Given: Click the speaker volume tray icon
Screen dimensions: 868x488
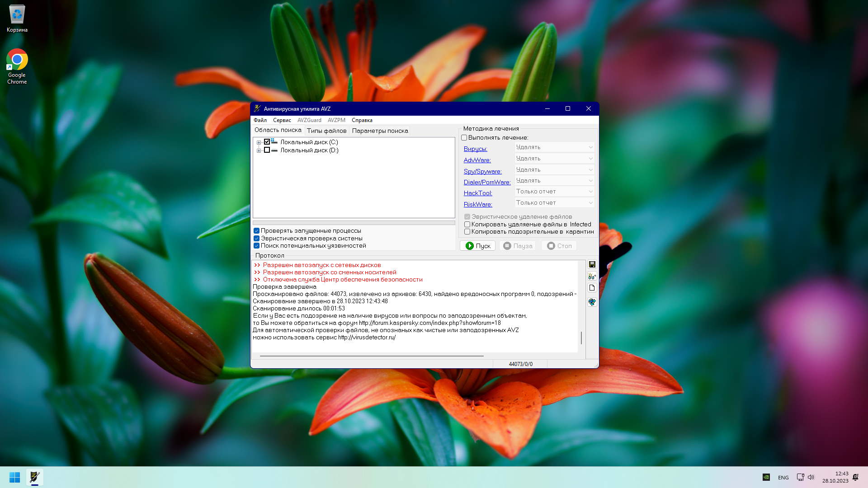Looking at the screenshot, I should click(x=811, y=477).
